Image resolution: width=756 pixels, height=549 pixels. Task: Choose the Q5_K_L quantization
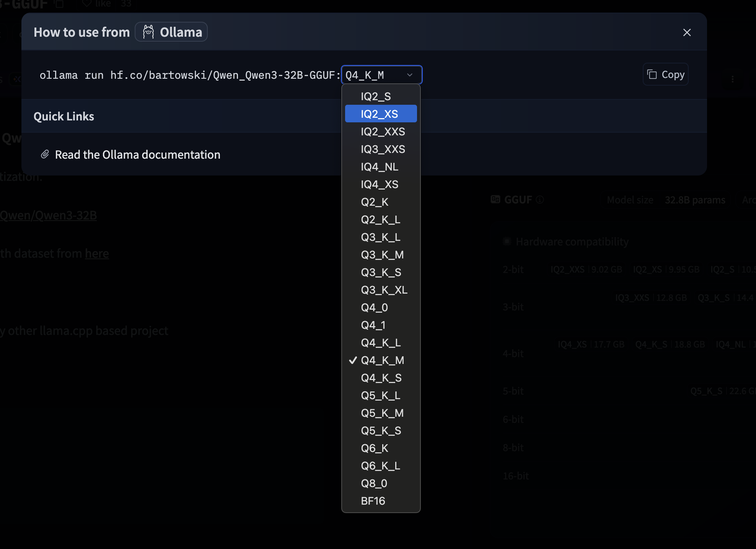[381, 395]
